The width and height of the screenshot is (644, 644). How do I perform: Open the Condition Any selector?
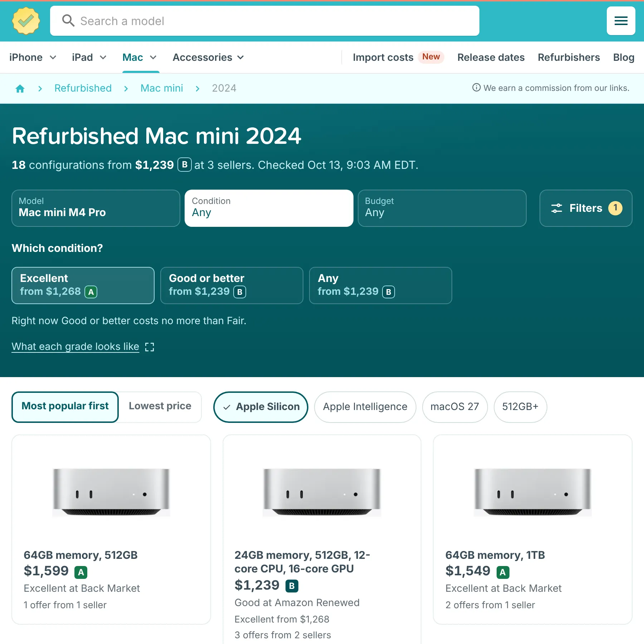point(269,208)
